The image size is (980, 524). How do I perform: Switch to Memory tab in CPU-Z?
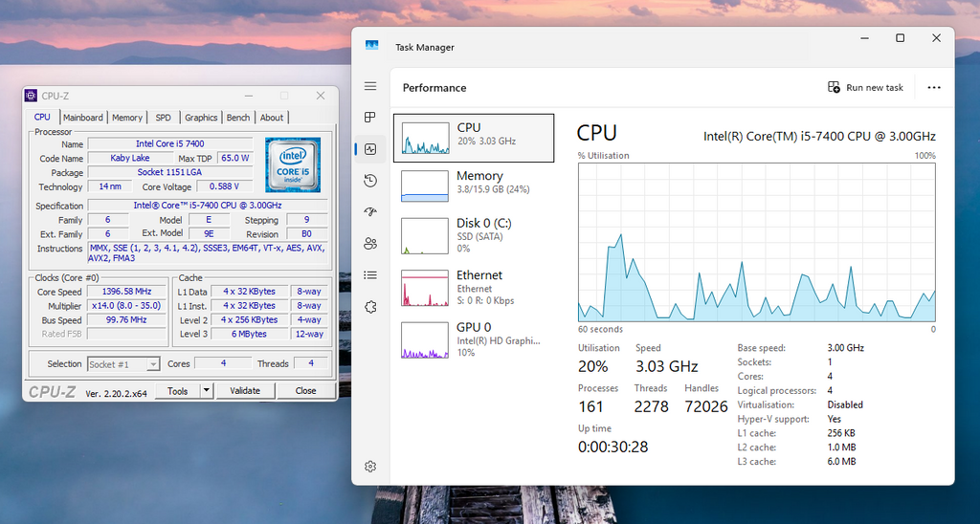click(x=127, y=118)
